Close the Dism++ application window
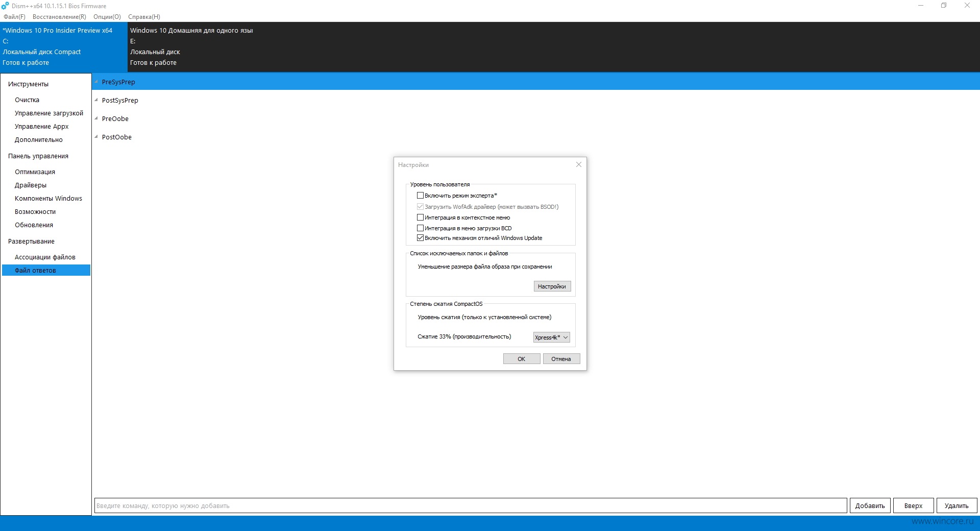This screenshot has width=980, height=531. pos(967,6)
